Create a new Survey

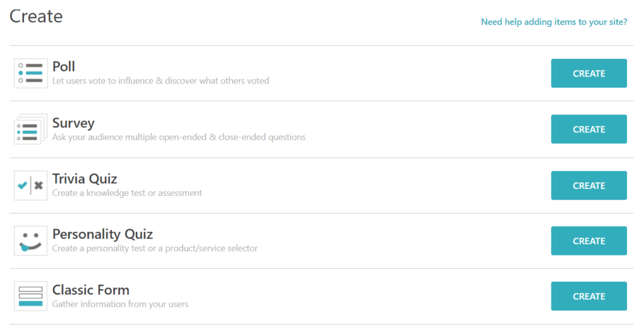pos(589,129)
